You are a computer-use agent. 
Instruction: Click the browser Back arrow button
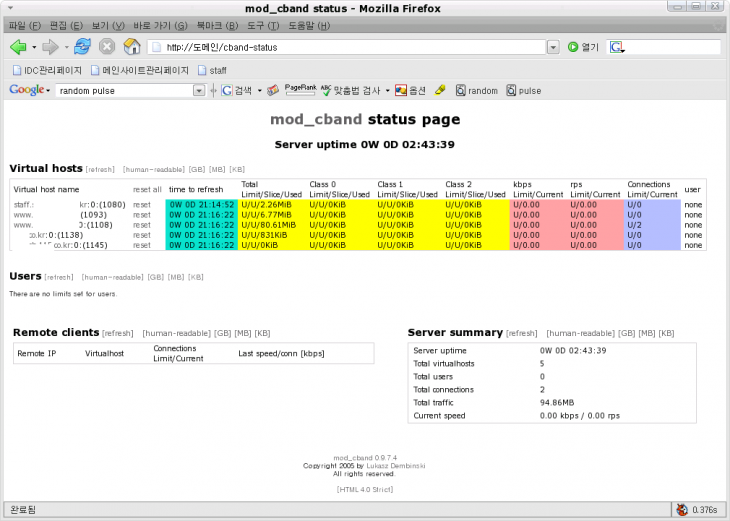coord(17,47)
